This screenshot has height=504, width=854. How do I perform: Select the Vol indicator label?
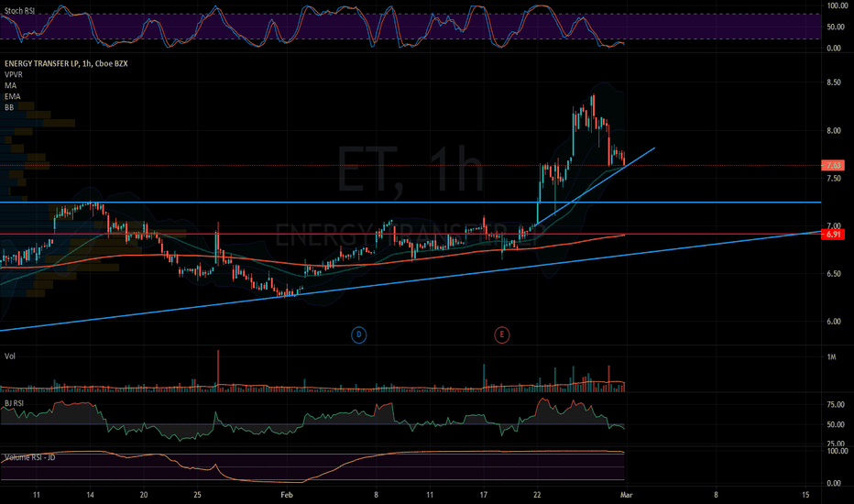point(10,356)
